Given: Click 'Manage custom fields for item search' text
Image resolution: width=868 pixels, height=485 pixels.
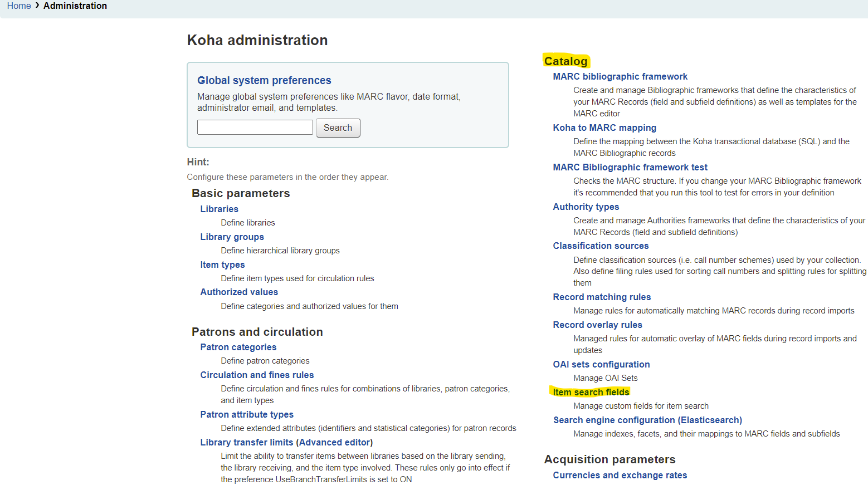Looking at the screenshot, I should (641, 406).
